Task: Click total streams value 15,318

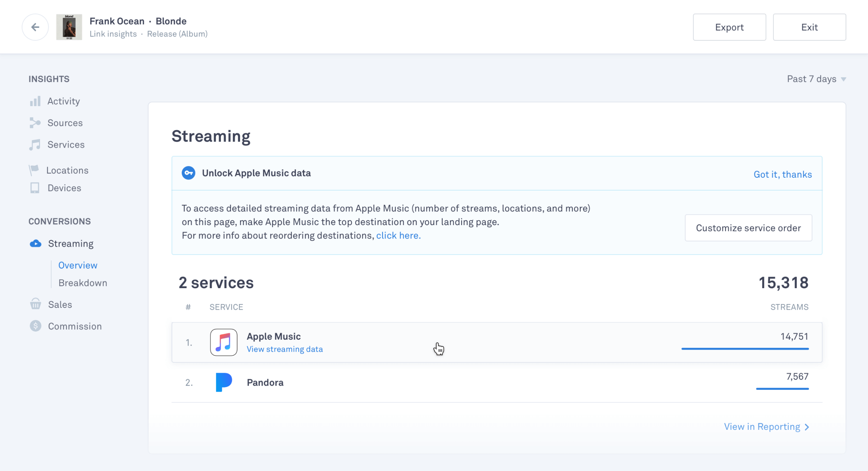Action: (783, 283)
